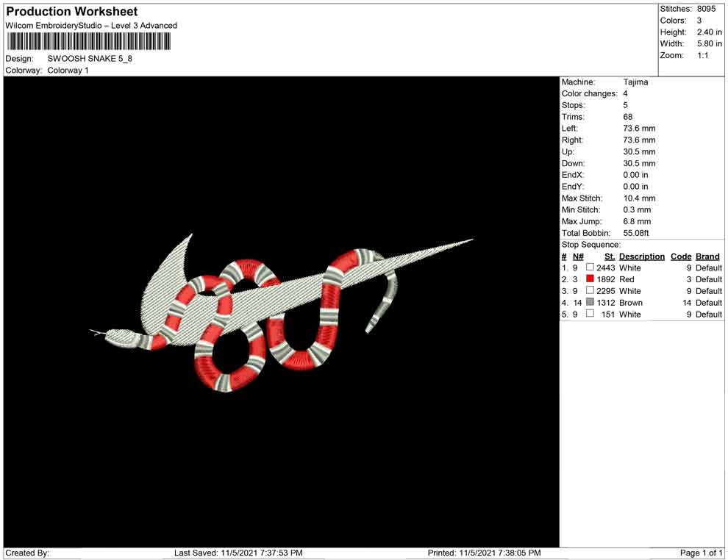Click the brown swatch in row 4
728x560 pixels.
pos(590,302)
